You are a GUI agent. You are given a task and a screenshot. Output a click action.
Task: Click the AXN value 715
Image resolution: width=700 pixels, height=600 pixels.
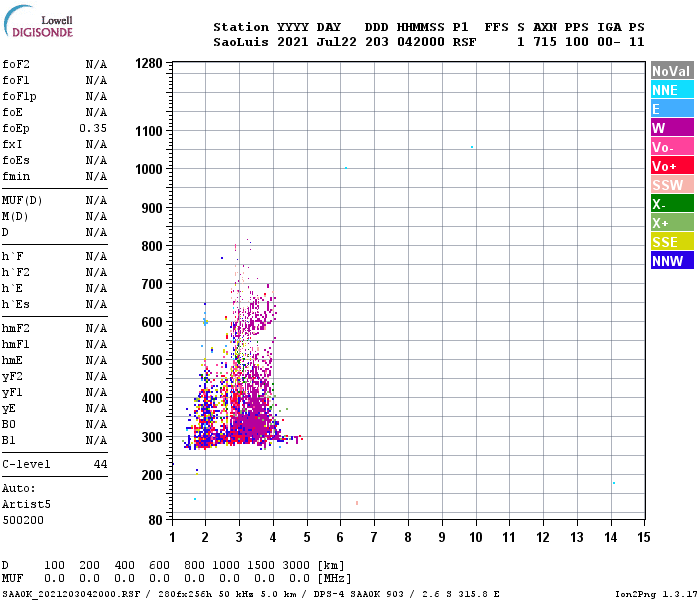(545, 42)
